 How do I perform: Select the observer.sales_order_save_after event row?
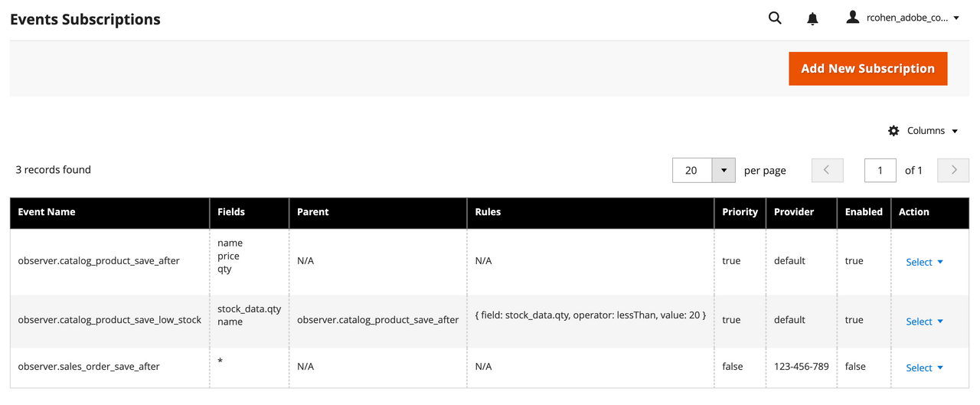coord(89,367)
